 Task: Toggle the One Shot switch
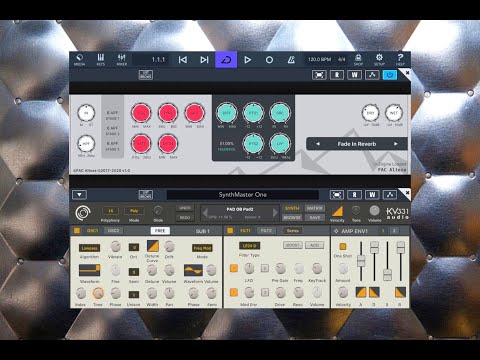pos(343,246)
